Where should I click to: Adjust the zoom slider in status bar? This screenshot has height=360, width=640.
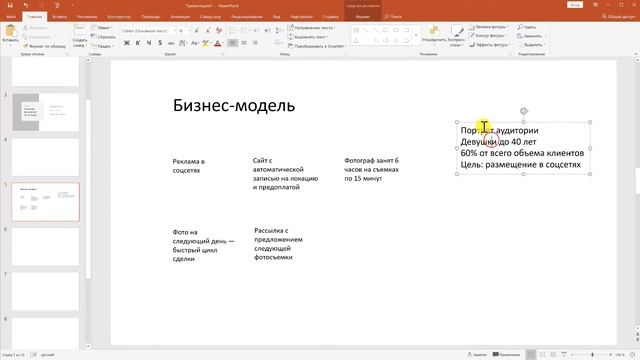tap(592, 355)
